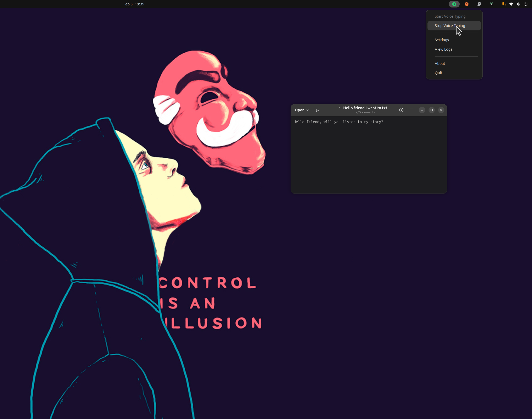Screen dimensions: 532x419
Task: Click the speaker volume icon in top bar
Action: tap(519, 4)
